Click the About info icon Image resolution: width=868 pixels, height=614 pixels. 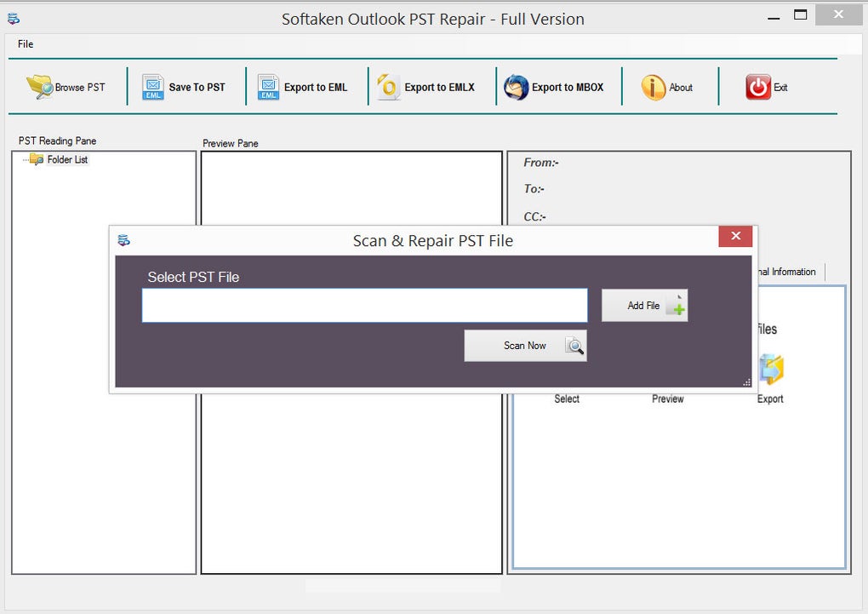[654, 88]
